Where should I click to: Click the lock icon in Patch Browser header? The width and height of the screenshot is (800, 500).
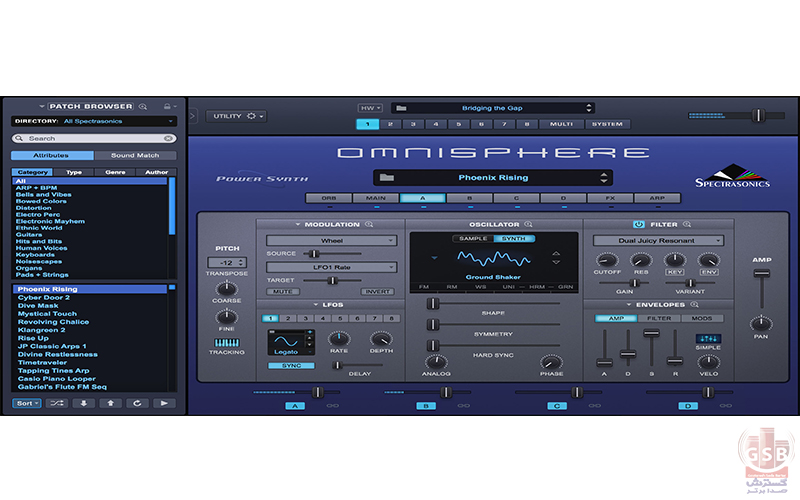[x=167, y=106]
